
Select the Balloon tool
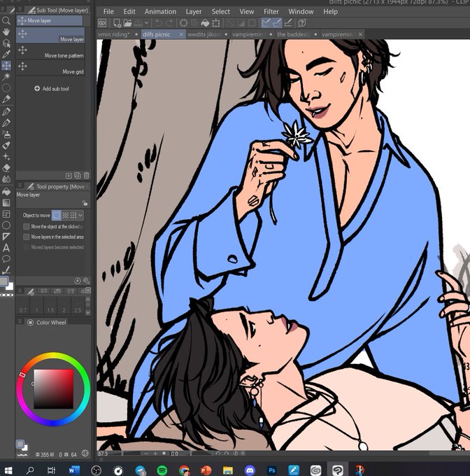[x=6, y=259]
